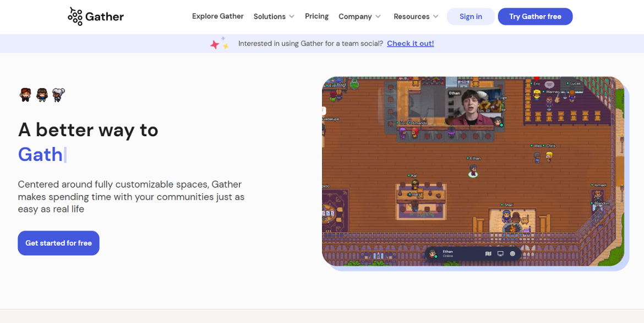Screen dimensions: 644x323
Task: Click the screen share monitor icon in the Ethan toolbar
Action: coord(500,254)
